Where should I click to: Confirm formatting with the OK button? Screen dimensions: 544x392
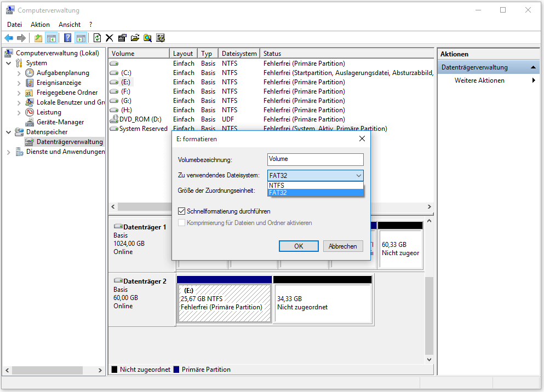(x=299, y=246)
